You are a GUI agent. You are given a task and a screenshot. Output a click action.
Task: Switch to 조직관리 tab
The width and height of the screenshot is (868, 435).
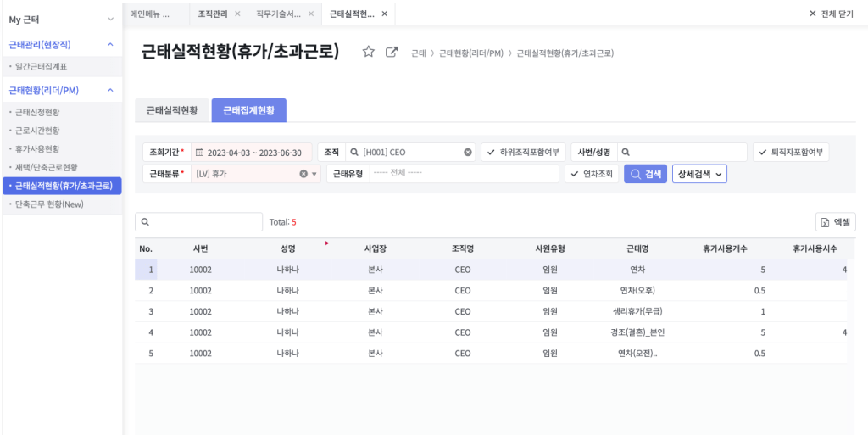tap(213, 14)
